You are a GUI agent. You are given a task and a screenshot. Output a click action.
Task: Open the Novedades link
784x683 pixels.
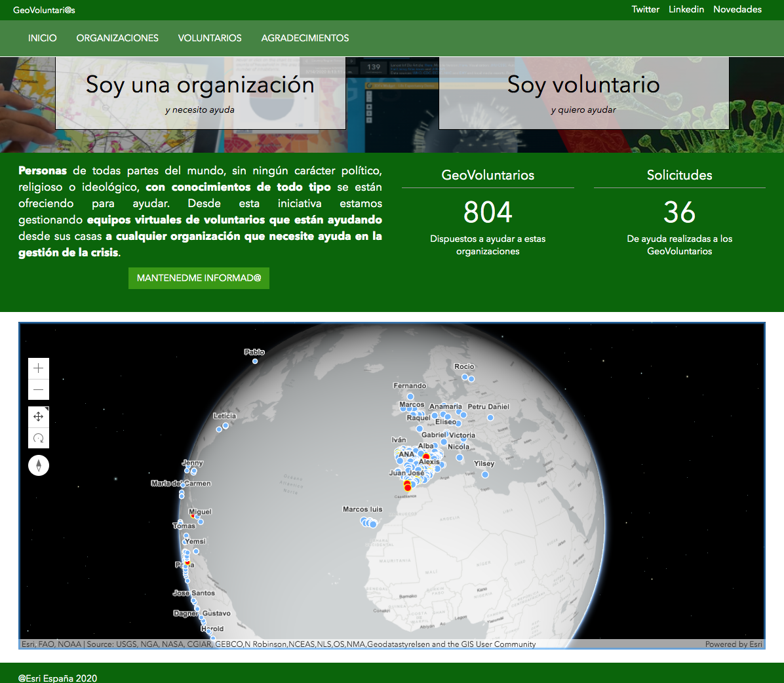[737, 9]
